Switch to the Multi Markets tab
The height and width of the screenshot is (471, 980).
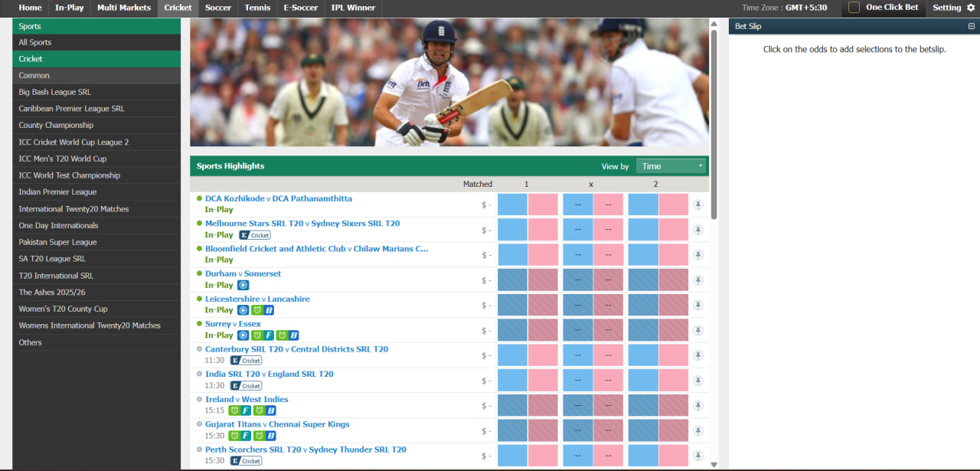coord(123,8)
